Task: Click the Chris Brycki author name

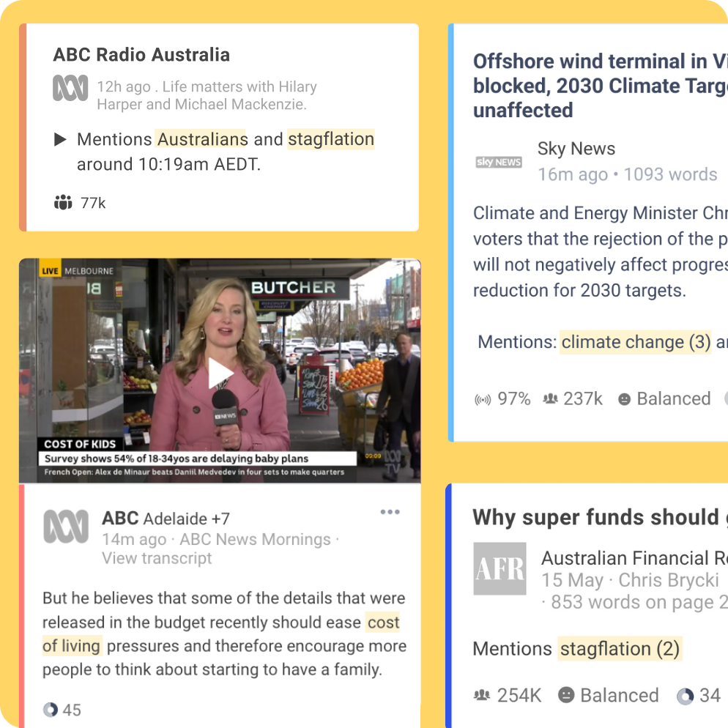Action: [669, 580]
